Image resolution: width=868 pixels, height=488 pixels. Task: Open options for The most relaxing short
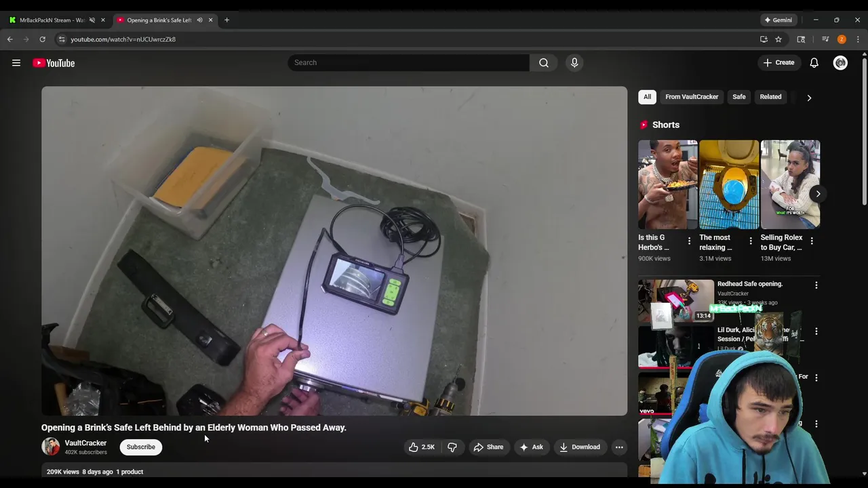751,241
